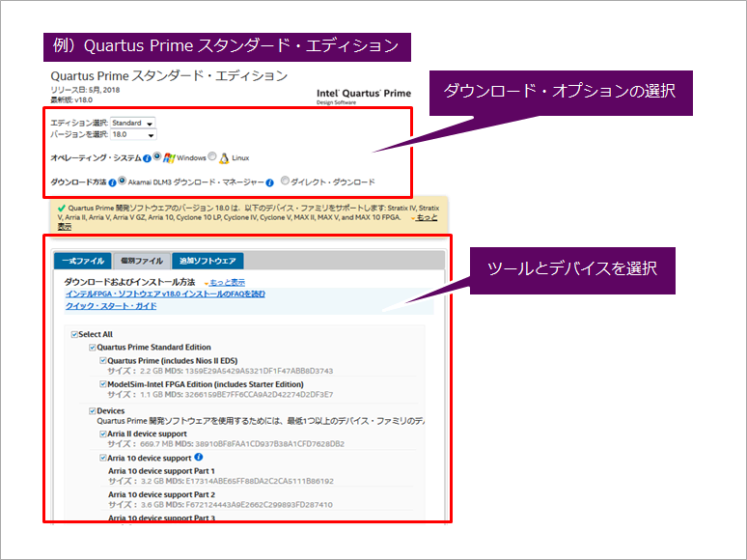
Task: Expand the device family list with もっと表示
Action: (427, 218)
